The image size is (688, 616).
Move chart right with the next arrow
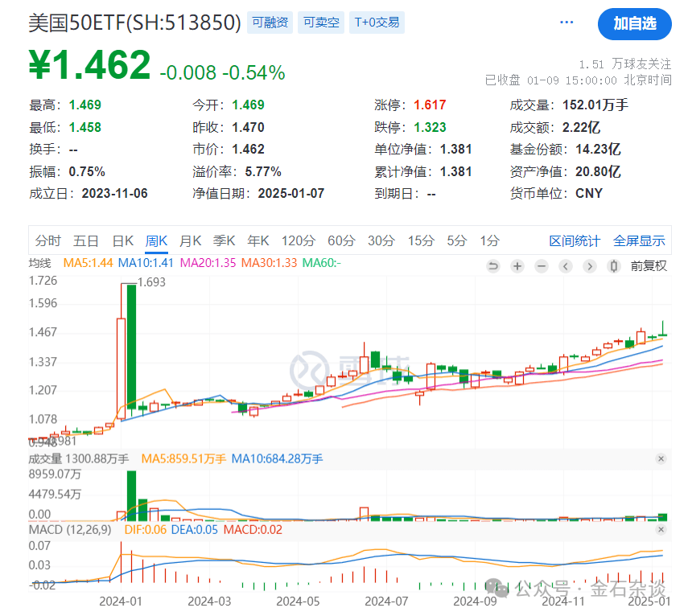(590, 266)
